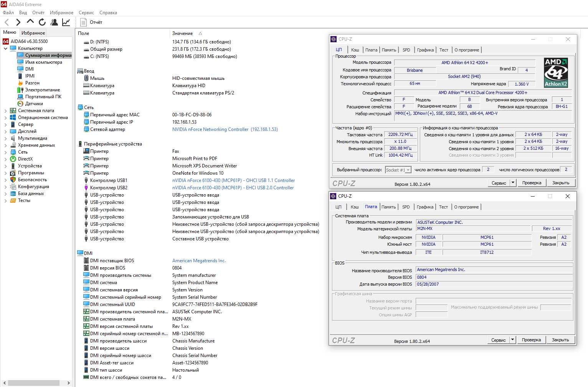Switch to SPD tab in lower CPU-Z
Screen dimensions: 588x387
point(406,207)
